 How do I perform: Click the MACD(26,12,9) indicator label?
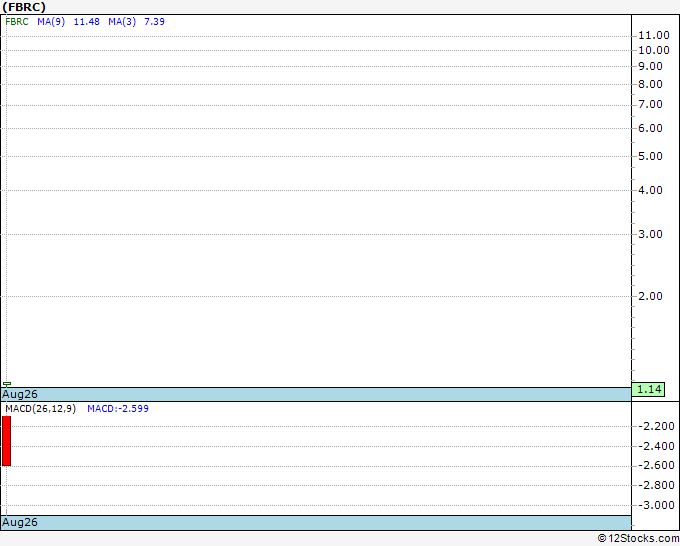[40, 409]
